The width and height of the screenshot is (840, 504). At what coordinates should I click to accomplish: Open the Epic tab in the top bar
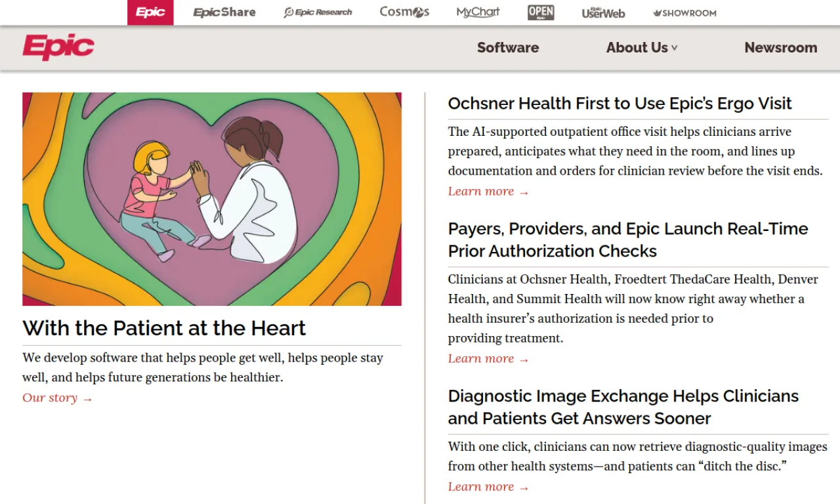pyautogui.click(x=150, y=12)
